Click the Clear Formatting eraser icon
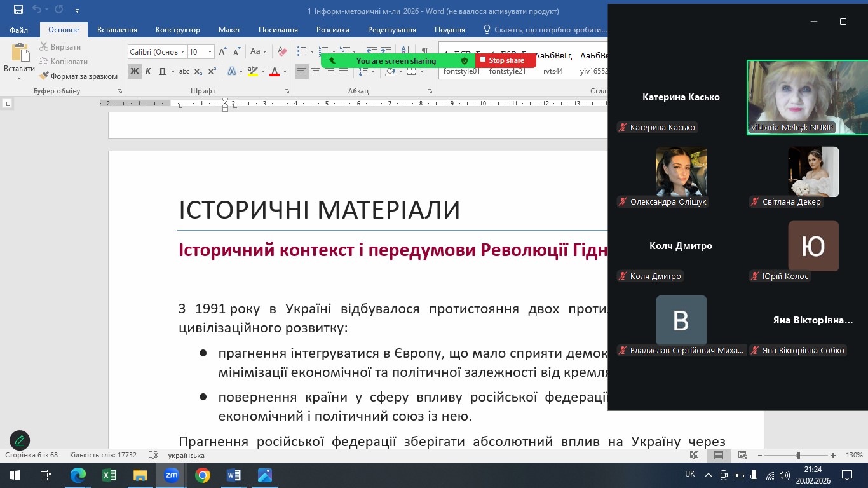The image size is (868, 488). tap(283, 51)
